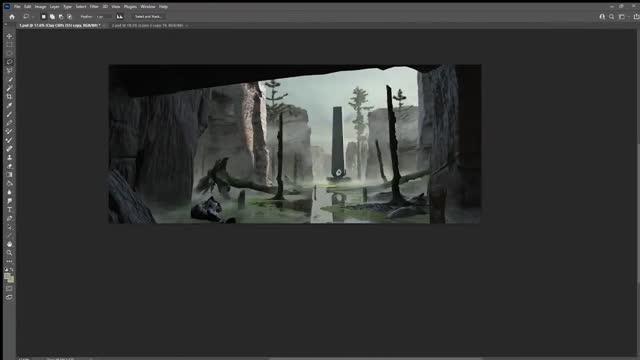Open the Image menu

(x=40, y=7)
